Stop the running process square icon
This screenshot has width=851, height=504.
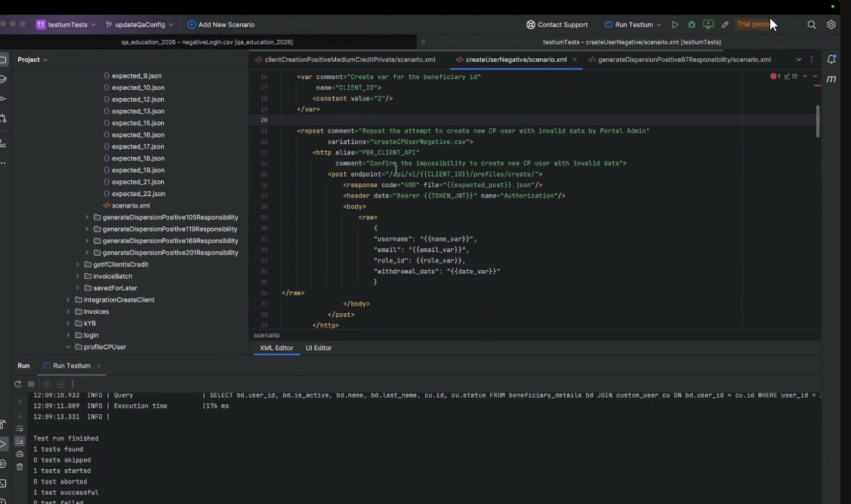(31, 384)
